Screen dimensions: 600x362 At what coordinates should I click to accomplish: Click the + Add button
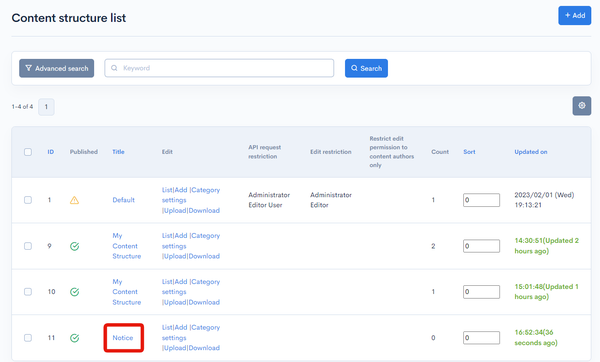click(x=574, y=16)
